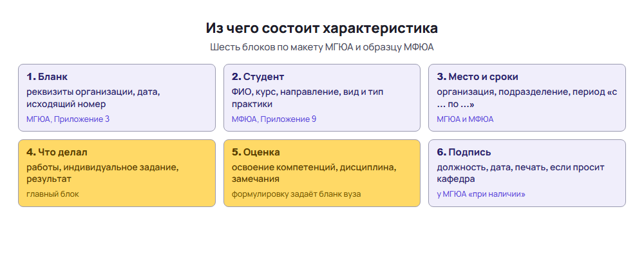This screenshot has height=258, width=644.
Task: Click the text 'ФИО, курс, направление, вид и тип практики'
Action: [x=307, y=98]
